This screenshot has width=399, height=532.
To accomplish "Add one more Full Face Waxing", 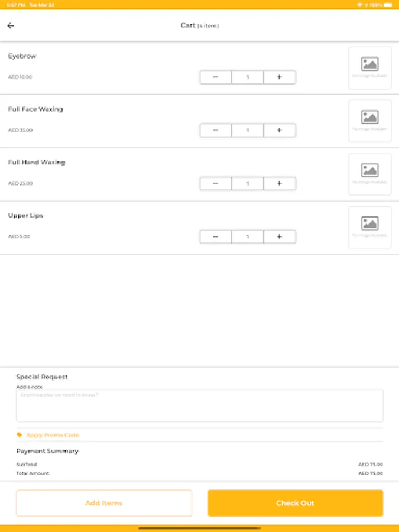I will coord(280,131).
